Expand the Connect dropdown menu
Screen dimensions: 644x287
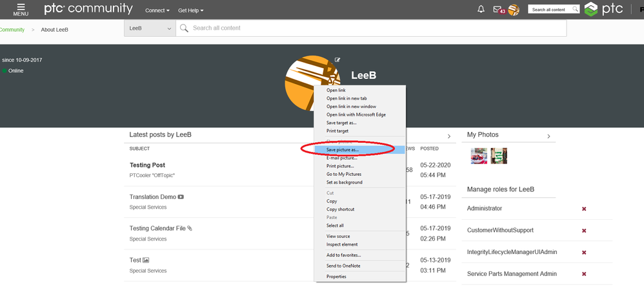coord(157,11)
